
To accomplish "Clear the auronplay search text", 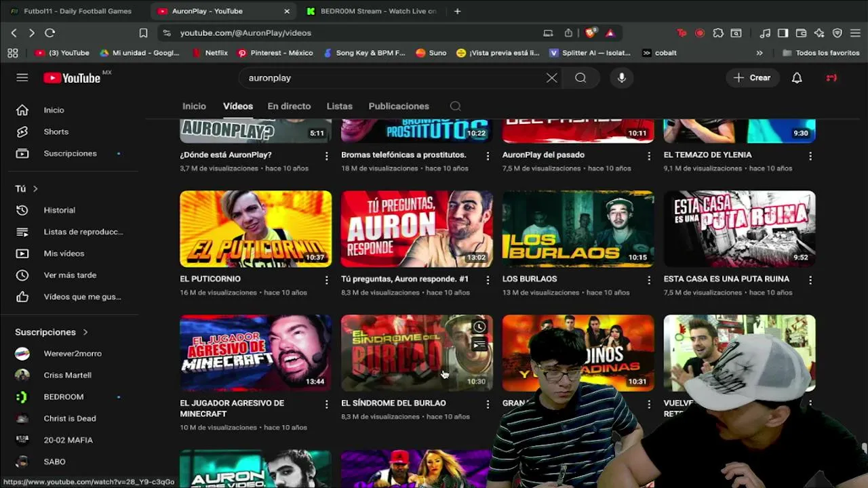I will coord(552,78).
